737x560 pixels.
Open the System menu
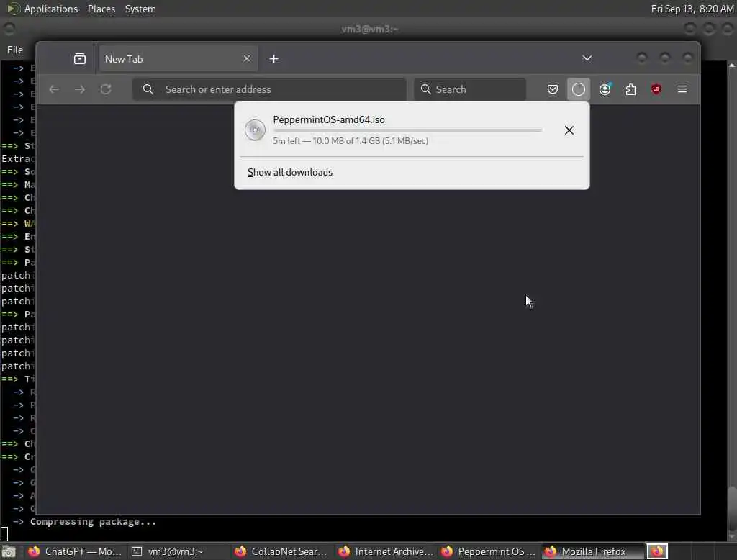[x=140, y=9]
